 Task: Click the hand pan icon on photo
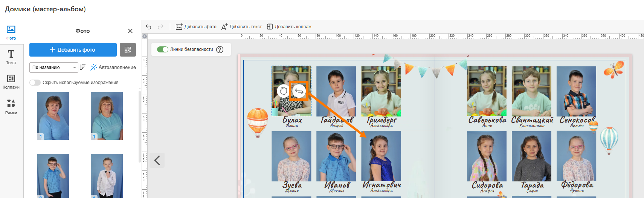(x=283, y=91)
